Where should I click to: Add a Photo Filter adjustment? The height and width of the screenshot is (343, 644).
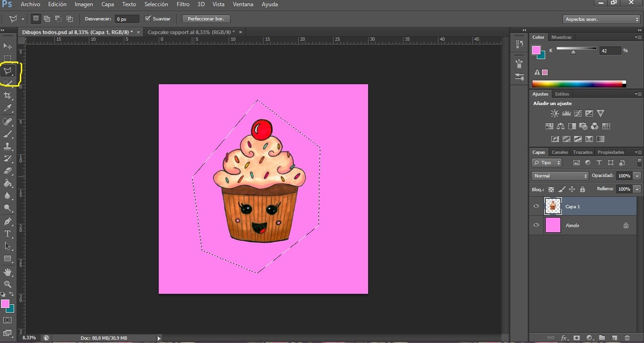coord(584,126)
